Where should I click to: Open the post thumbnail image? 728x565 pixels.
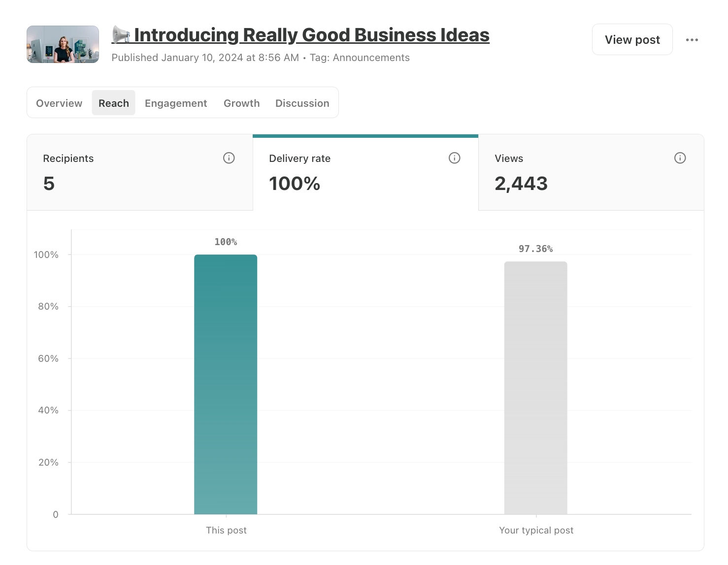(63, 44)
